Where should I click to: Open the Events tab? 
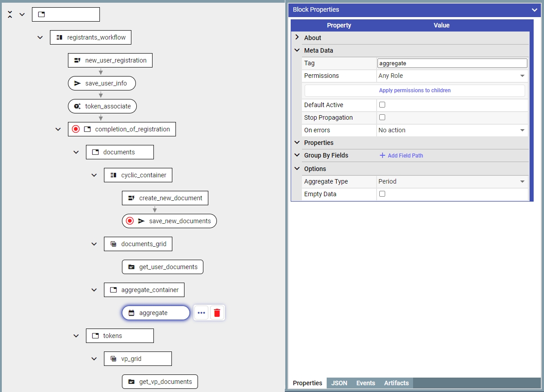point(365,383)
